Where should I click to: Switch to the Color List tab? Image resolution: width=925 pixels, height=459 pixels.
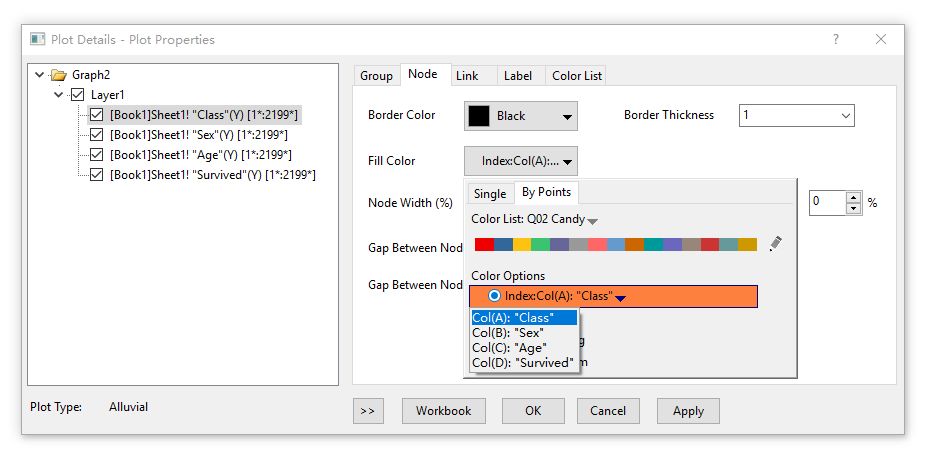(x=577, y=76)
